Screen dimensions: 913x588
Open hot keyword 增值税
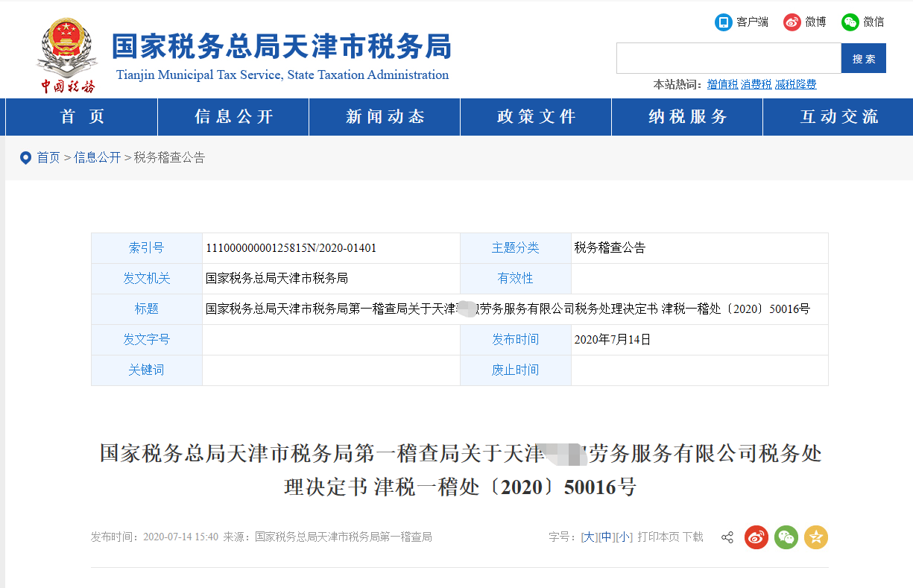pyautogui.click(x=722, y=85)
